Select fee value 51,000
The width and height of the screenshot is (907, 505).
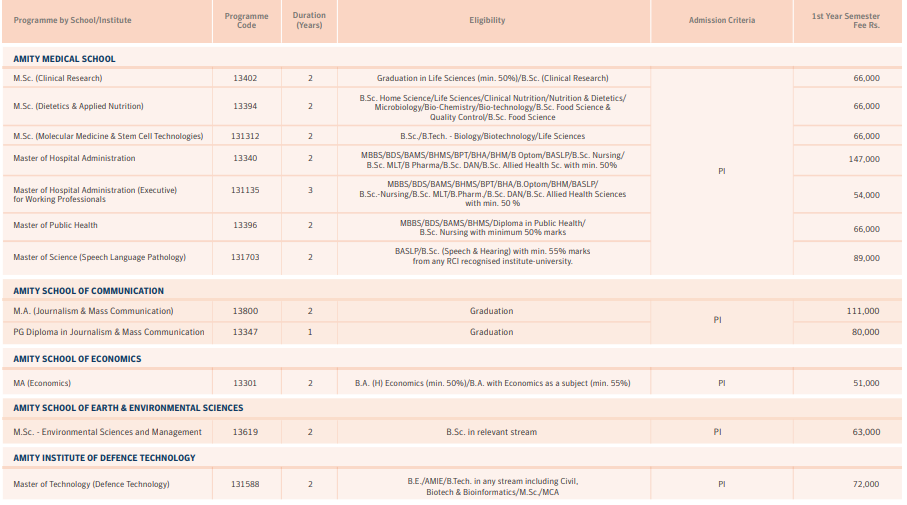tap(867, 384)
